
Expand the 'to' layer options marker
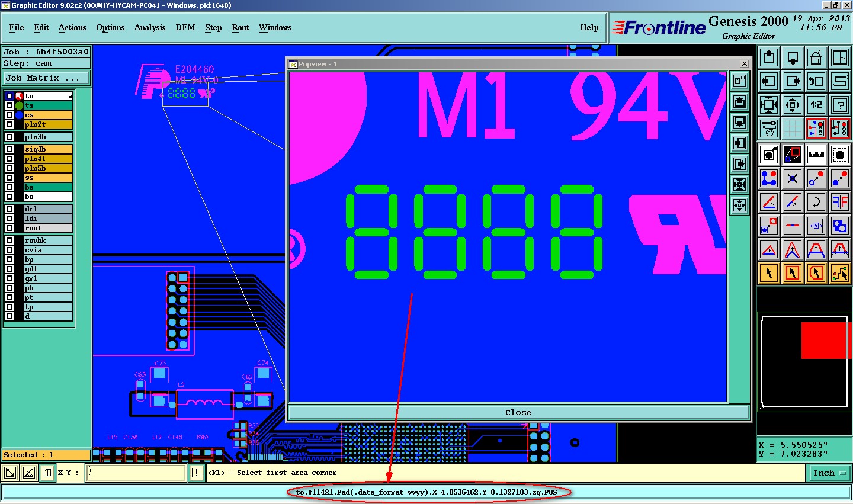[70, 96]
